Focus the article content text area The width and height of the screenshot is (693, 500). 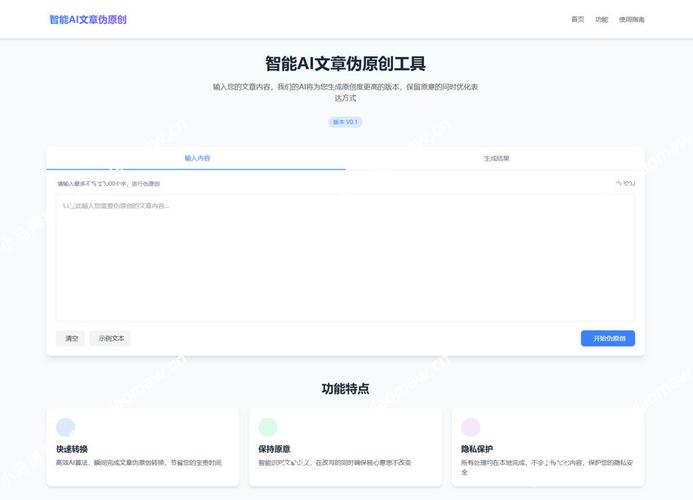point(345,258)
